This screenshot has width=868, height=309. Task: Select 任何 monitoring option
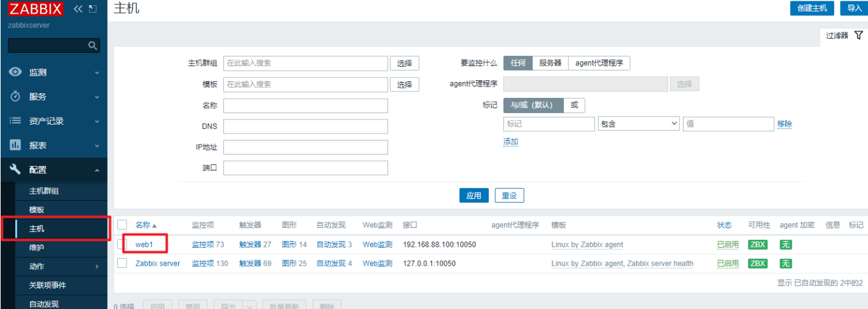tap(518, 63)
